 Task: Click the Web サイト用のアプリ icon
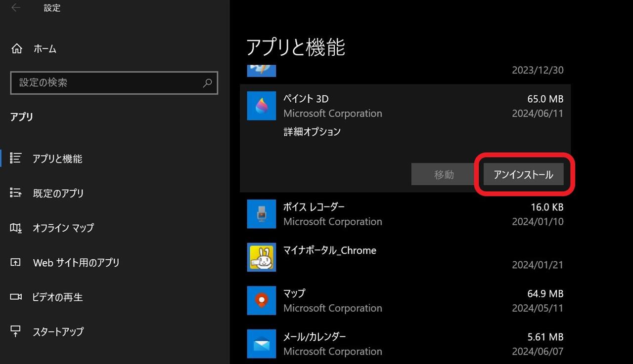(16, 262)
